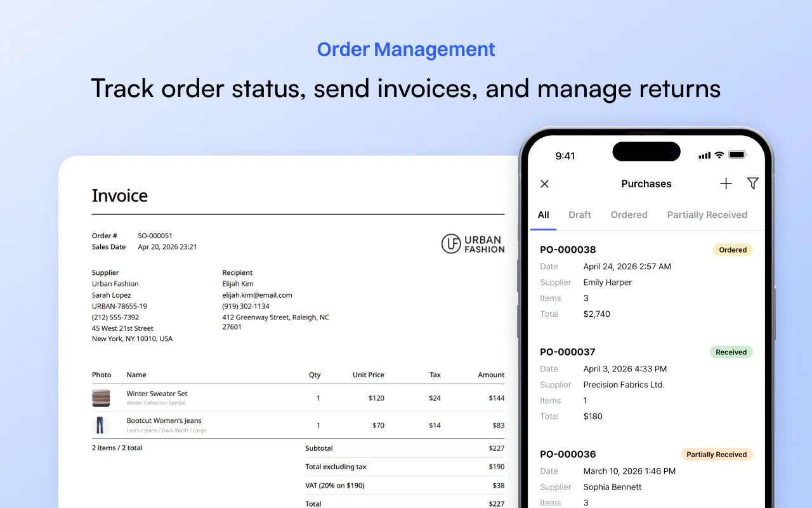Click the Bootcut Women's Jeans product photo

click(x=101, y=425)
